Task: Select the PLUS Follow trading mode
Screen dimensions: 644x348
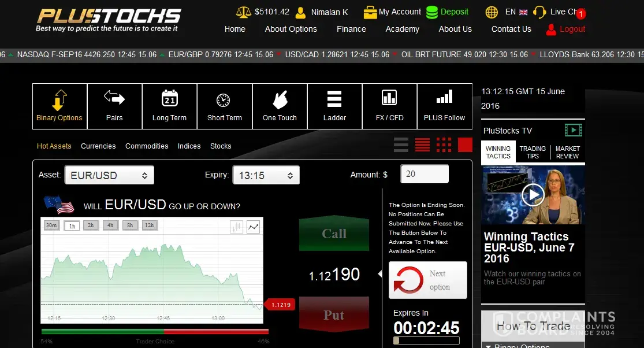Action: [445, 106]
